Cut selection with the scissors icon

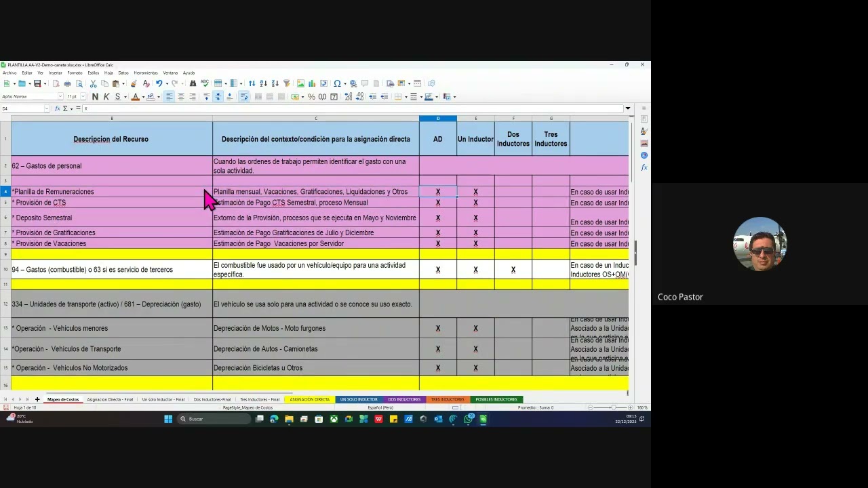tap(93, 83)
